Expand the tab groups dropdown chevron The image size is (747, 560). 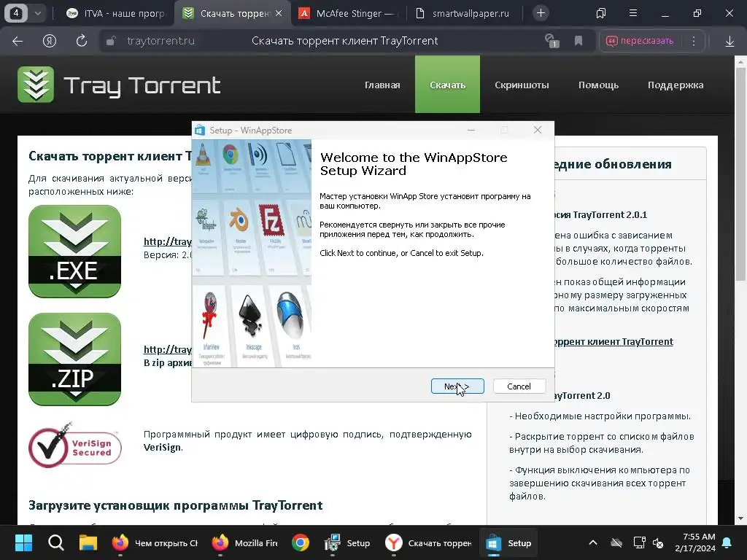coord(38,13)
